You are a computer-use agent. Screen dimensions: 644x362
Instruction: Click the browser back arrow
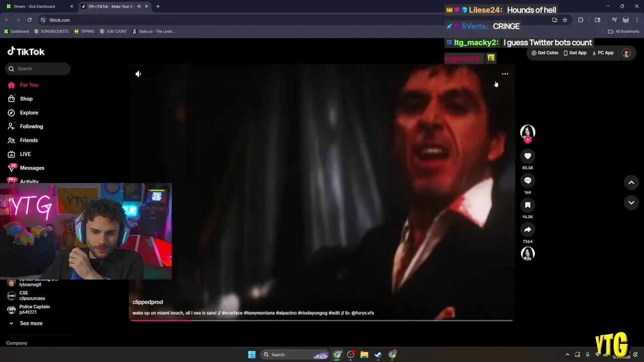[x=7, y=20]
